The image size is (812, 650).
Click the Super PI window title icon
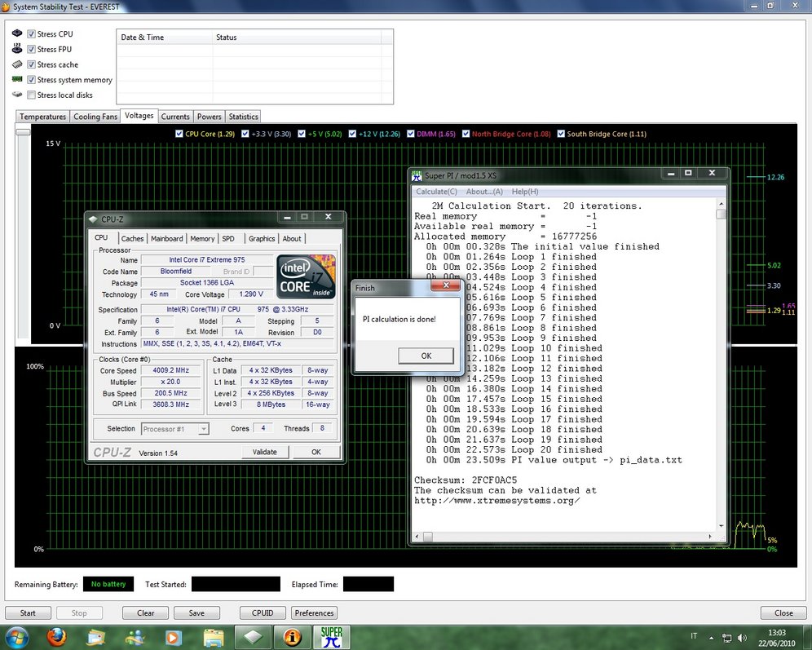[417, 176]
